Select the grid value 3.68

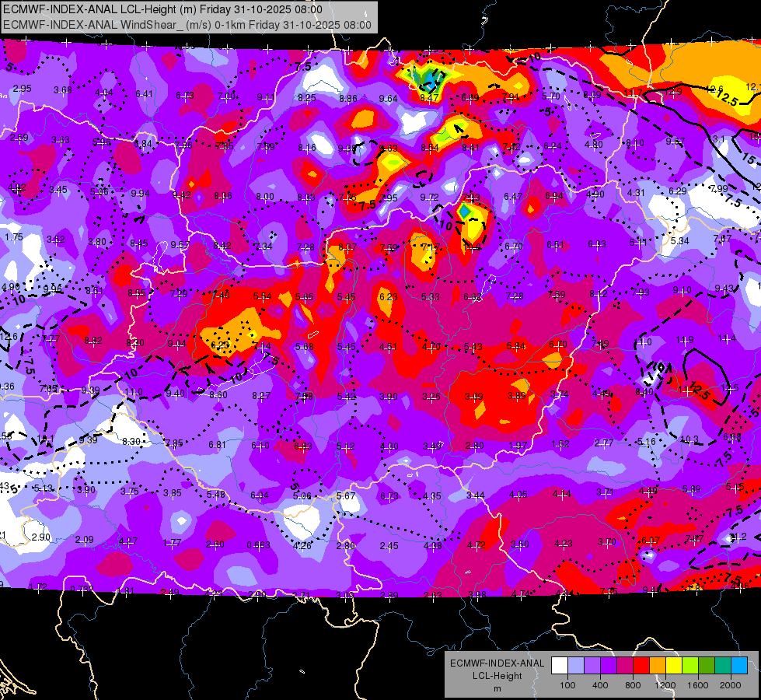coord(63,90)
